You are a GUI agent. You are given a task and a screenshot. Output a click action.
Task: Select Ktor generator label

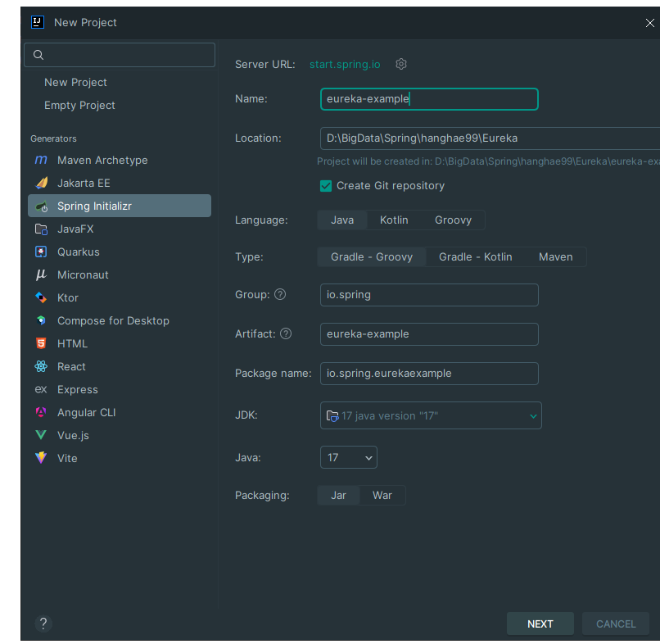[68, 297]
